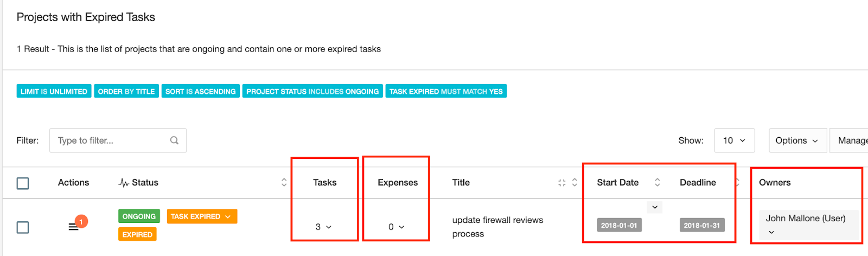Open the update firewall reviews process project

point(497,227)
